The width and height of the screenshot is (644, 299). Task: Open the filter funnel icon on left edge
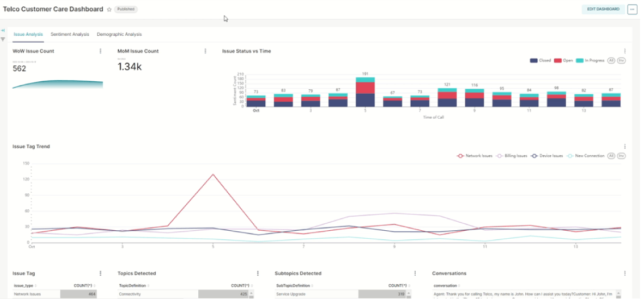pyautogui.click(x=3, y=39)
